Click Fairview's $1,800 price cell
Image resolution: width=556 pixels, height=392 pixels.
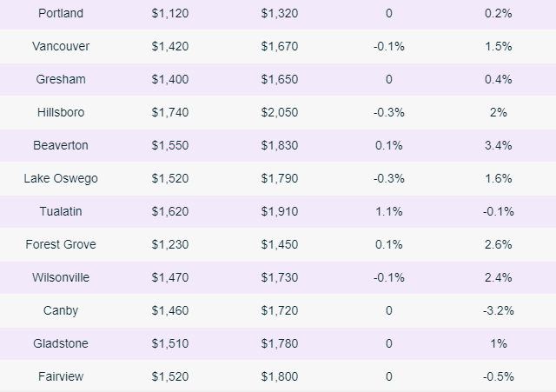pos(279,376)
